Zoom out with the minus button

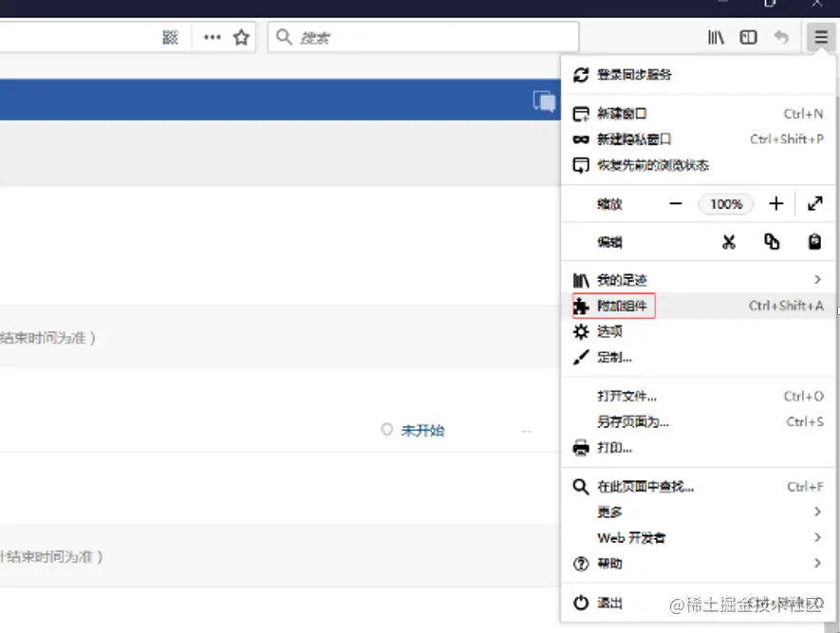point(676,203)
